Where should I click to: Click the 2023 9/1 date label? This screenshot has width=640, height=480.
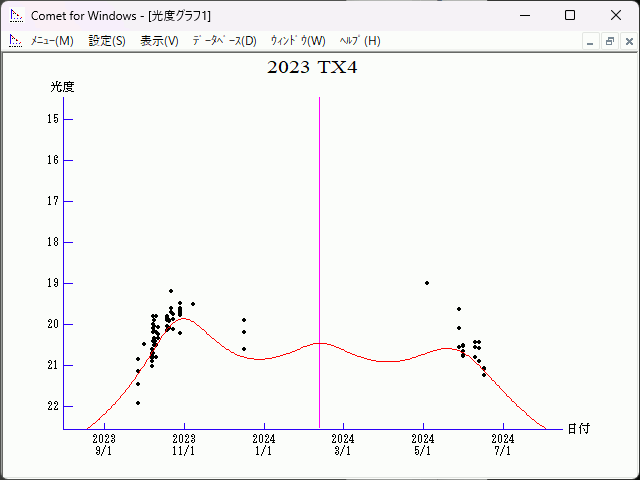[x=104, y=445]
